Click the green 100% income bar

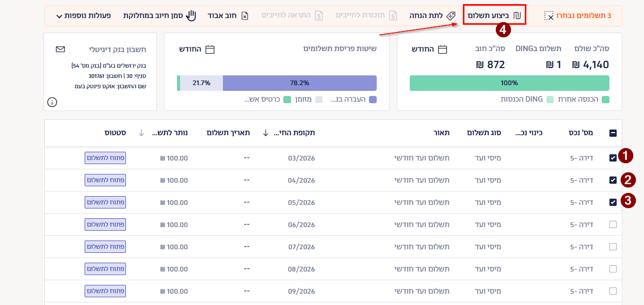click(509, 83)
